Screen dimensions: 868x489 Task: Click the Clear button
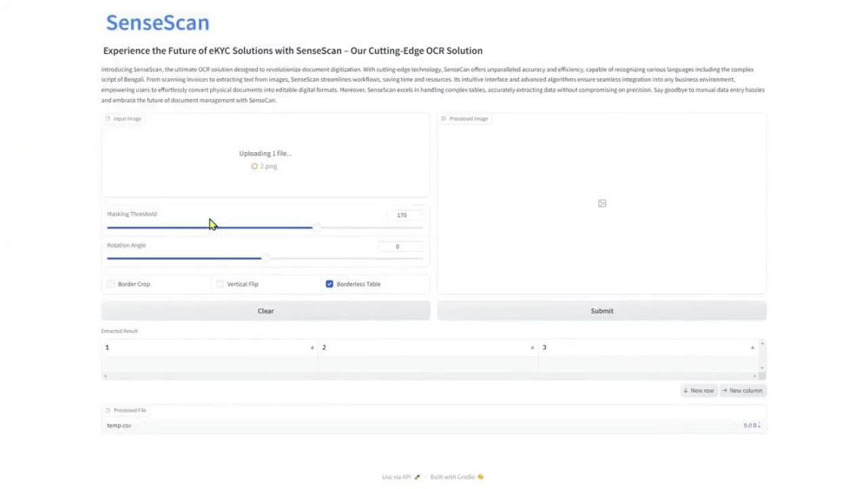tap(266, 311)
